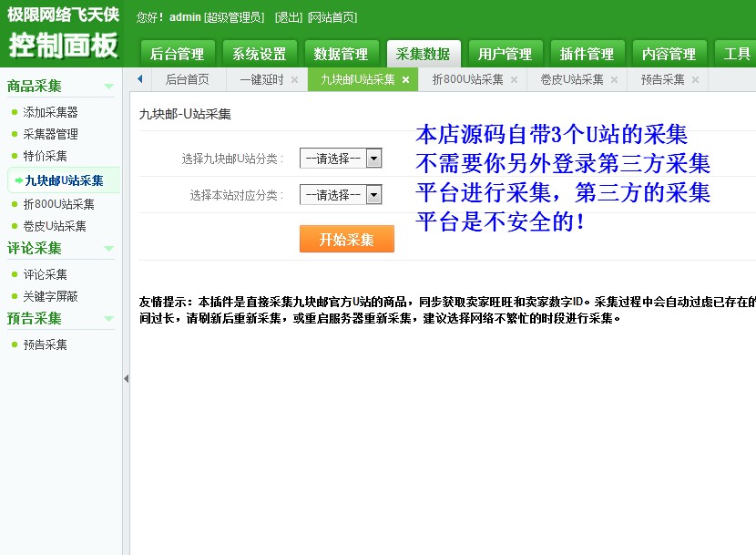Select 评论采集 under the comments section

click(43, 273)
